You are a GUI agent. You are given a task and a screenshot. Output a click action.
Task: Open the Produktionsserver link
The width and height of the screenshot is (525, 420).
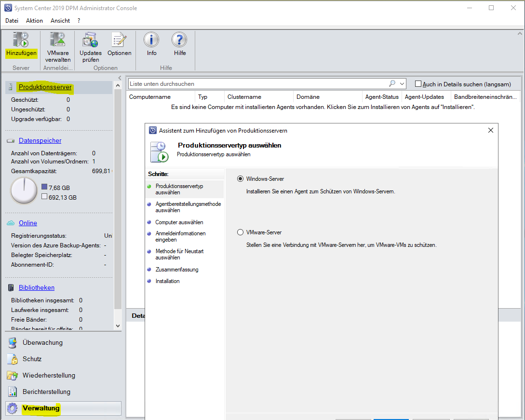45,87
